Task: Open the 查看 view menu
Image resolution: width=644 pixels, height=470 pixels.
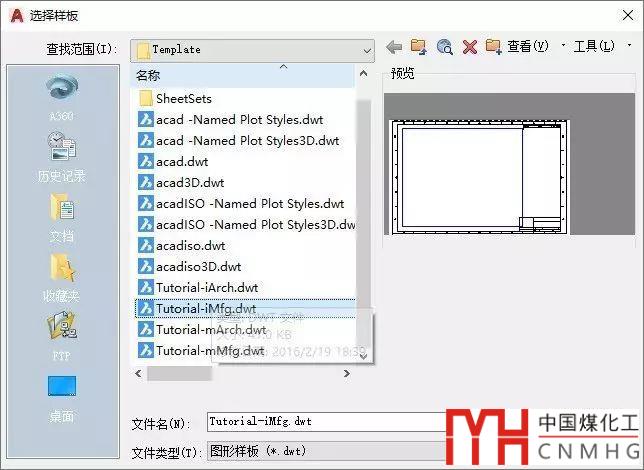Action: pyautogui.click(x=529, y=47)
